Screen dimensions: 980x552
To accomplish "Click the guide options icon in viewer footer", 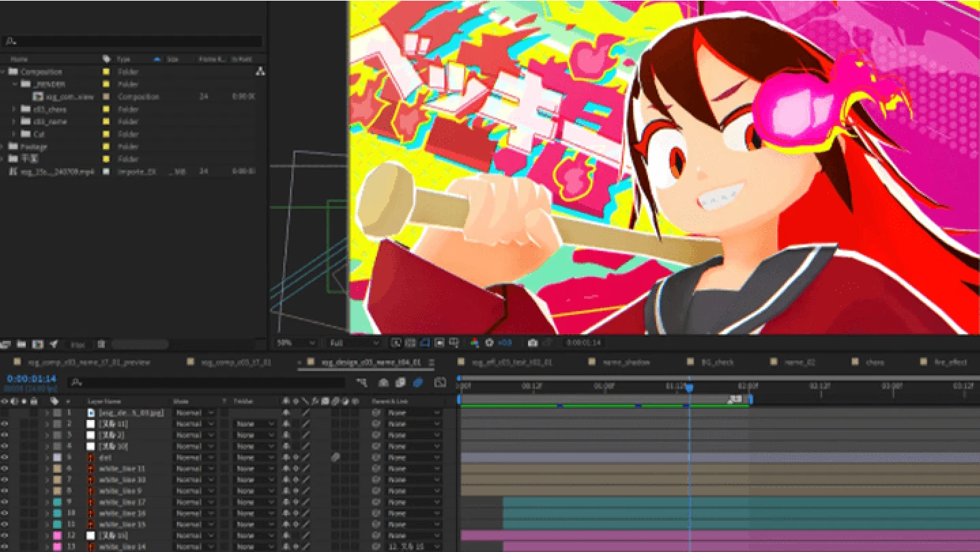I will click(454, 343).
